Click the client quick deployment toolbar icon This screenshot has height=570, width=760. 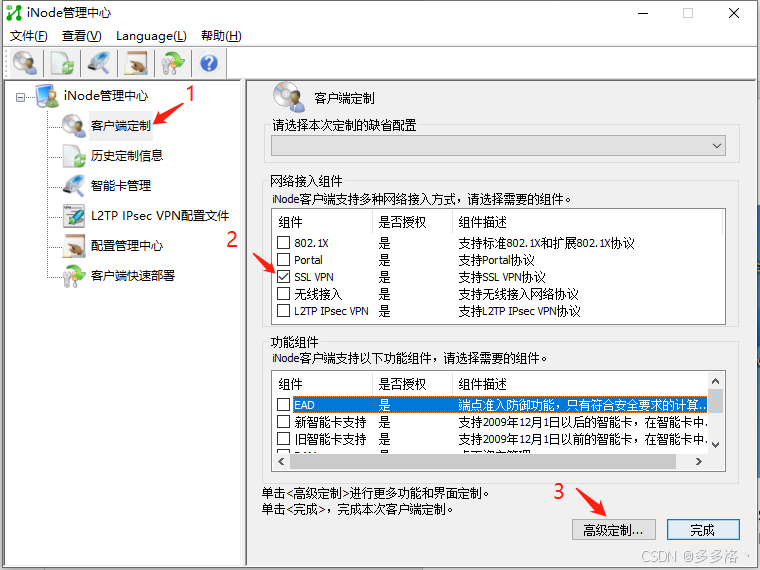click(173, 63)
